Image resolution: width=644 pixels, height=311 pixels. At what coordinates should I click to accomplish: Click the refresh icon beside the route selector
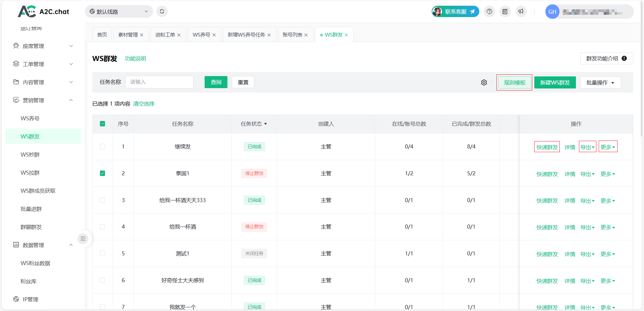tap(162, 11)
